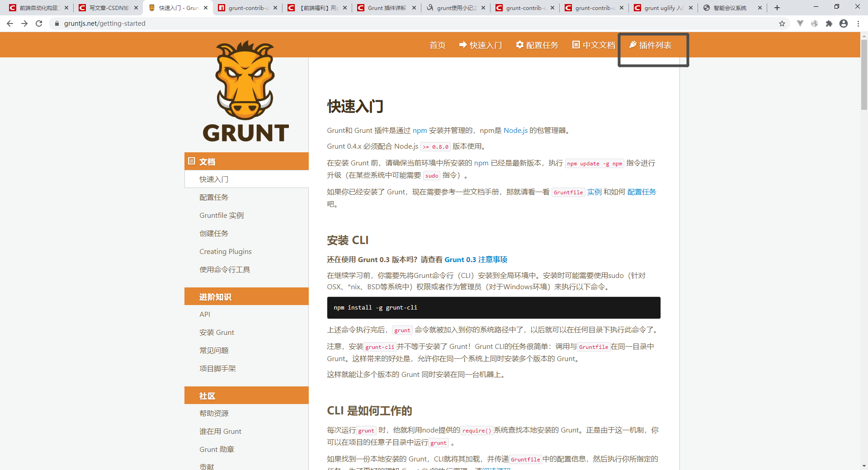Open the Grunt 0.3 注意事项 link
868x470 pixels.
[476, 260]
